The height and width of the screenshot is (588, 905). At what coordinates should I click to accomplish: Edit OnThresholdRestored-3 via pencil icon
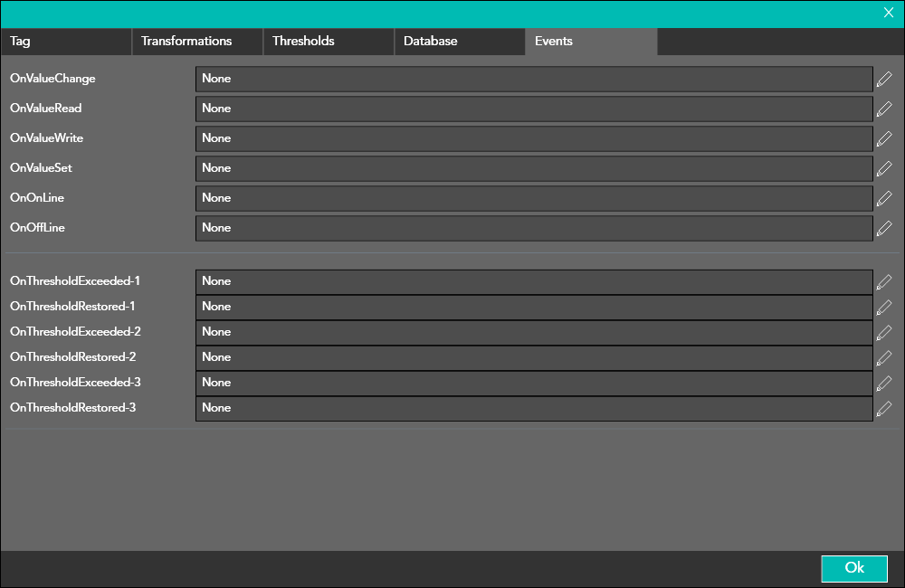[x=884, y=408]
